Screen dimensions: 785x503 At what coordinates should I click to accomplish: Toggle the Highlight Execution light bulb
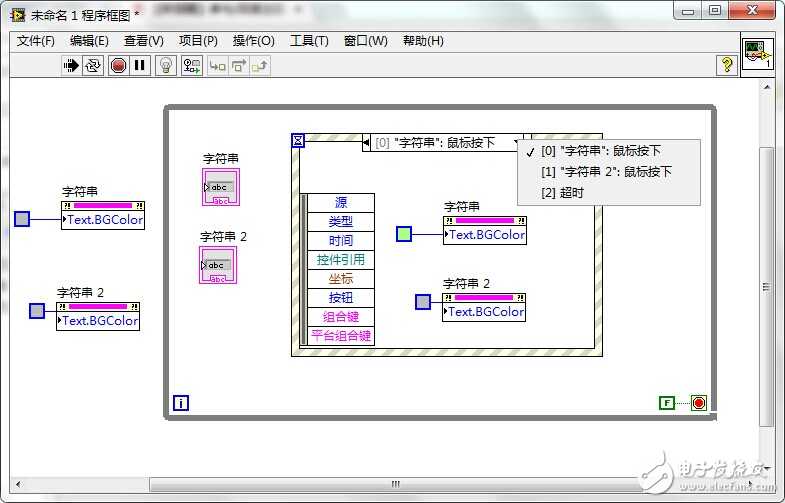pyautogui.click(x=166, y=66)
